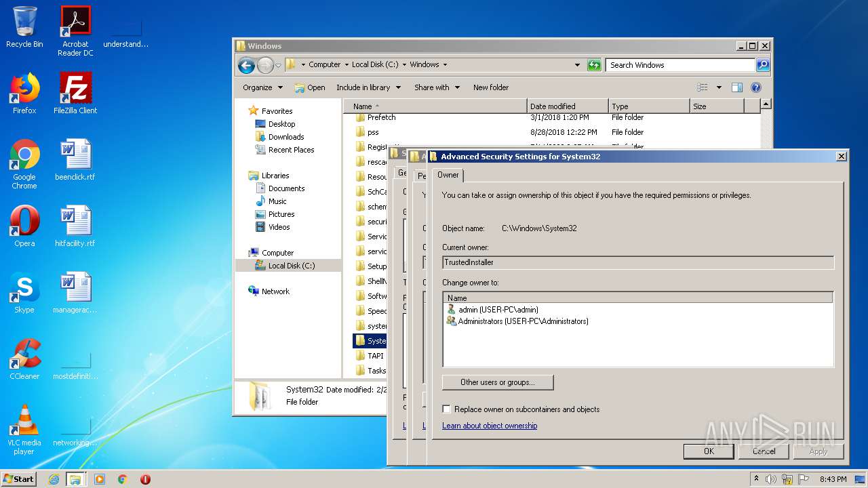Click the Current owner TrustedInstaller field
The height and width of the screenshot is (488, 868).
(638, 262)
